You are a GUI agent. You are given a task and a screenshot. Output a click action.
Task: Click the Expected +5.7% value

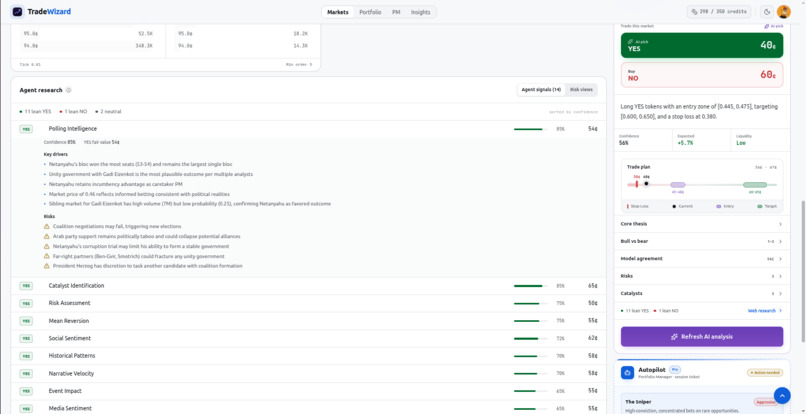685,143
